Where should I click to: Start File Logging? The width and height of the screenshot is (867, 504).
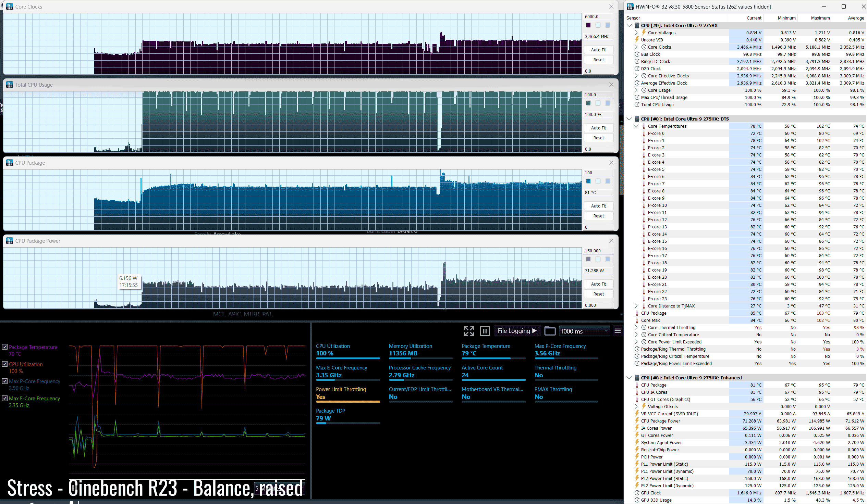point(517,331)
